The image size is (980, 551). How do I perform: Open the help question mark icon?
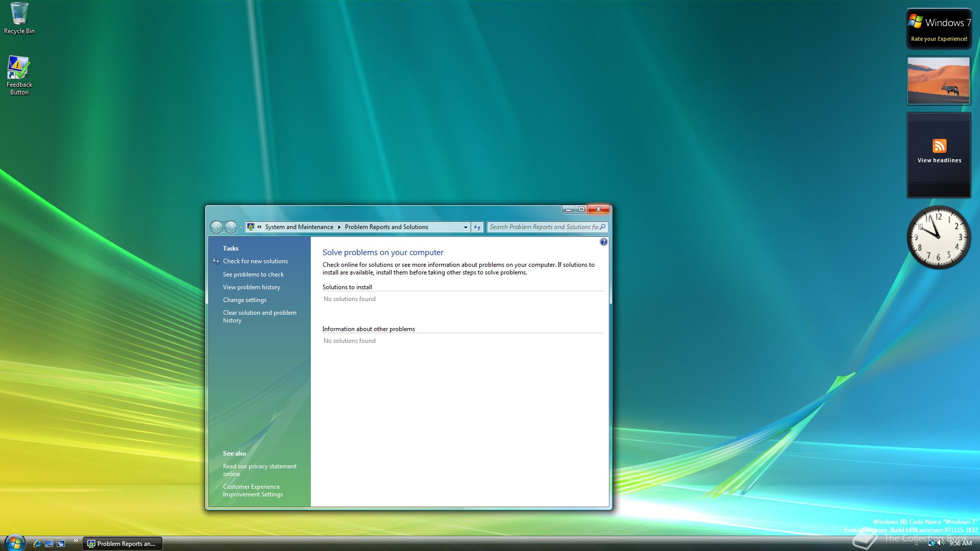pos(603,242)
